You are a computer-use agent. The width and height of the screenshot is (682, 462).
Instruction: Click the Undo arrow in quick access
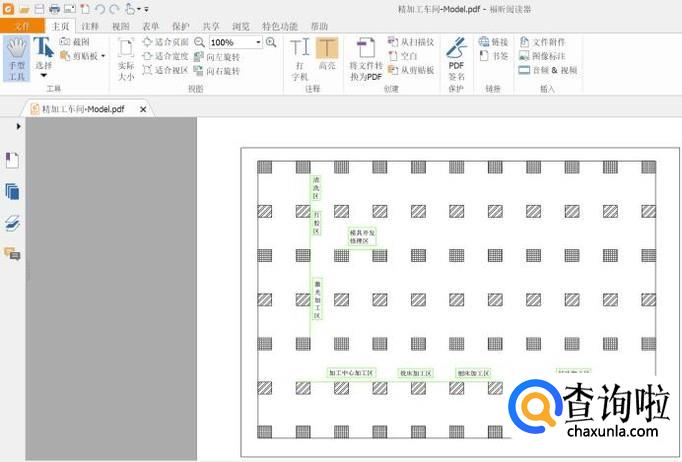100,9
